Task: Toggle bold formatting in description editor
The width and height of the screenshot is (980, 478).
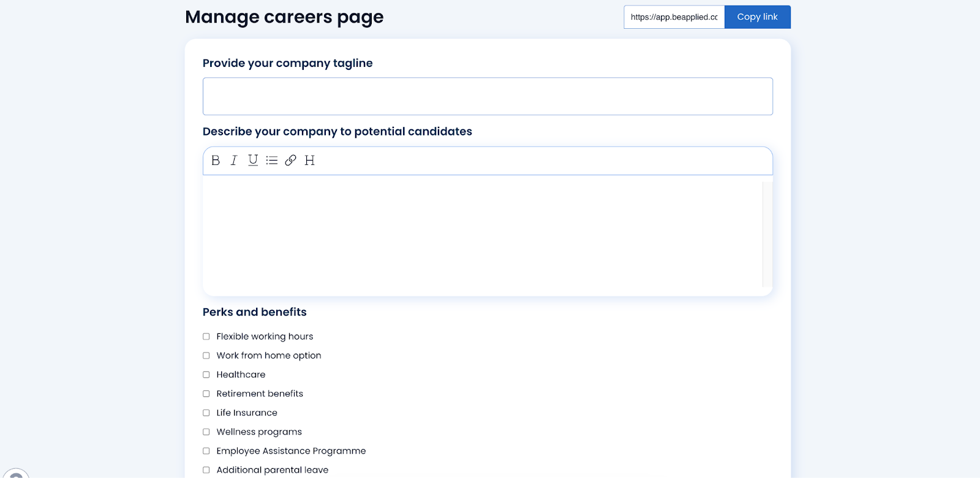Action: pyautogui.click(x=216, y=161)
